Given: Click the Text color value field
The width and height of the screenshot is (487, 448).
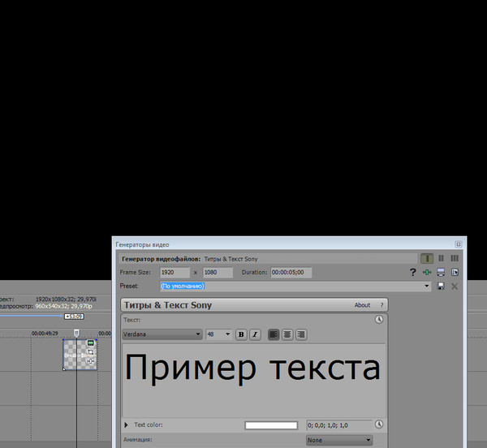Looking at the screenshot, I should point(338,425).
